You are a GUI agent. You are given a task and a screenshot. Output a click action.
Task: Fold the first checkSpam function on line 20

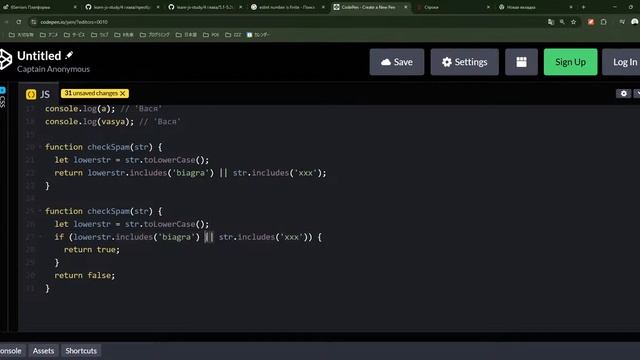[40, 147]
